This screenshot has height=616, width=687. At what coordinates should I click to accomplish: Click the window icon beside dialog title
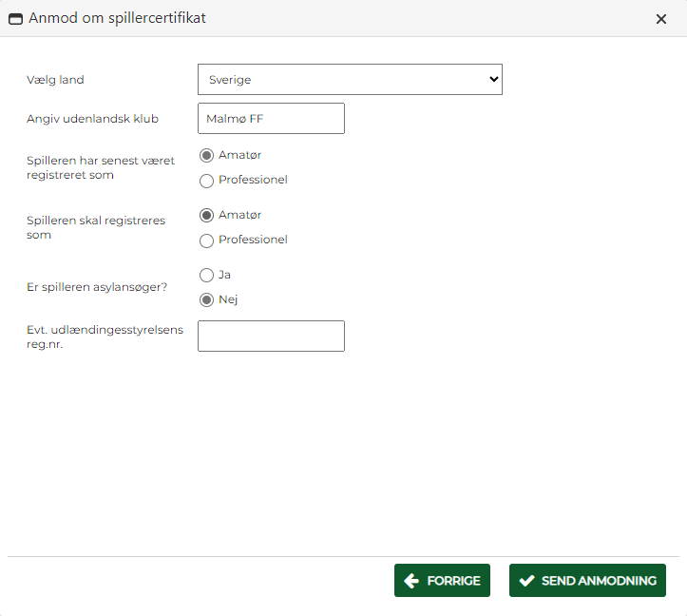(x=15, y=19)
